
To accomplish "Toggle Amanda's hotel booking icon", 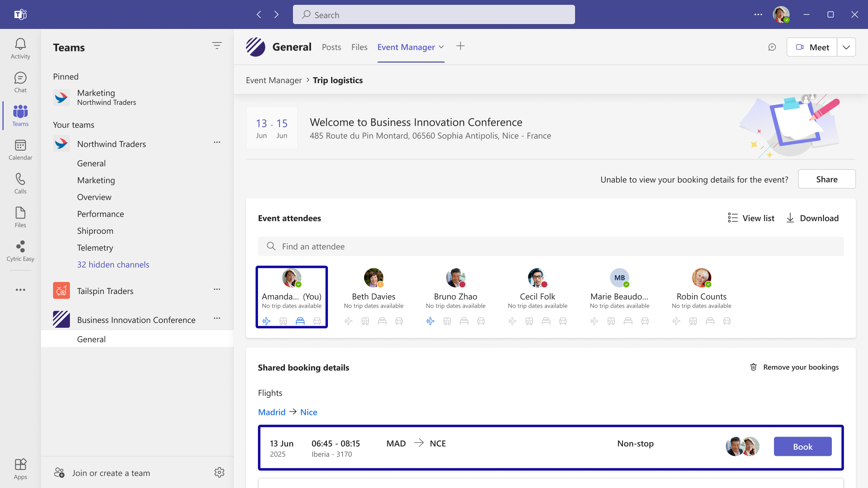I will coord(300,321).
